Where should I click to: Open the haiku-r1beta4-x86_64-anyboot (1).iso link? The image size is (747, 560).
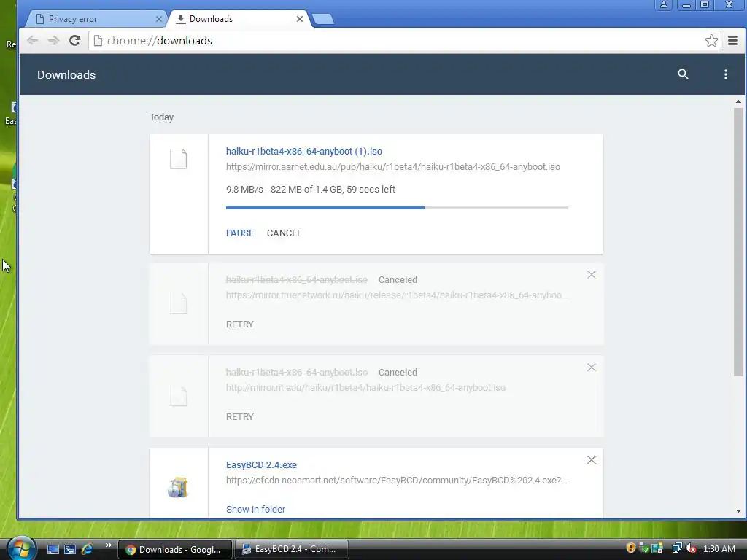304,152
